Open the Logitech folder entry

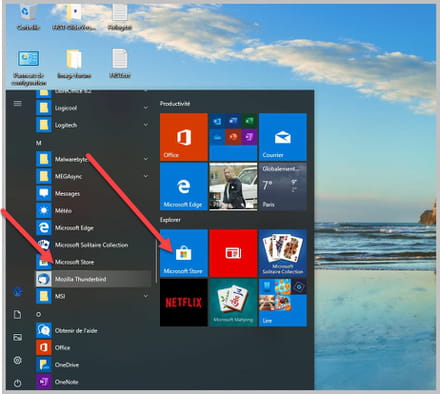click(x=93, y=125)
